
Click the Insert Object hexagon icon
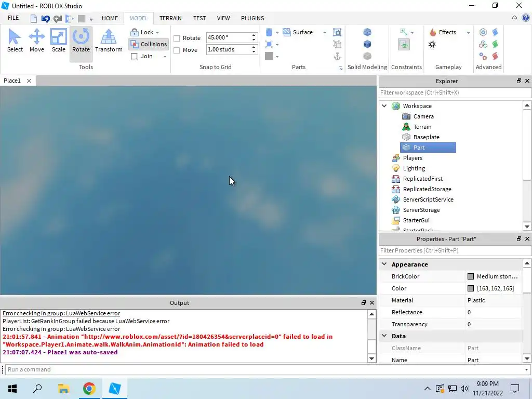pos(483,32)
